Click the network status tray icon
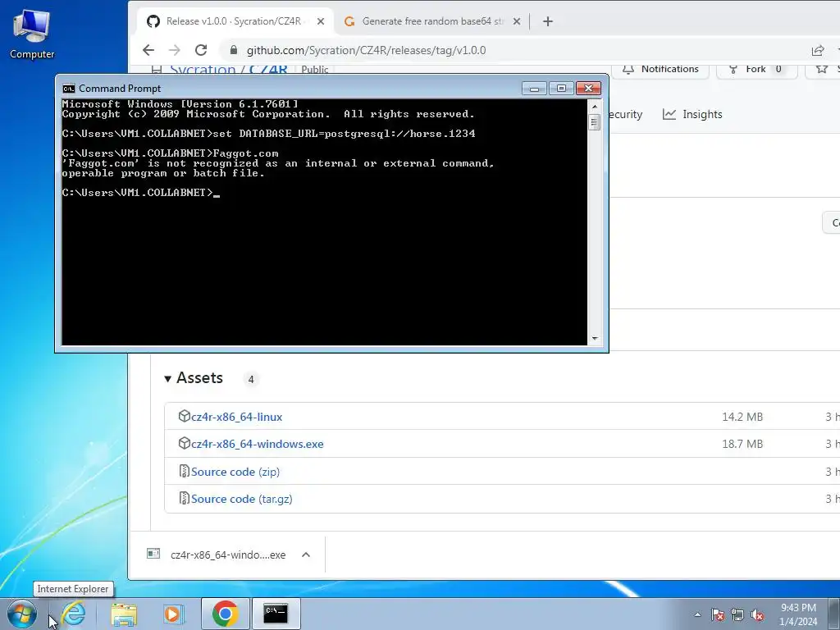840x630 pixels. pos(737,614)
